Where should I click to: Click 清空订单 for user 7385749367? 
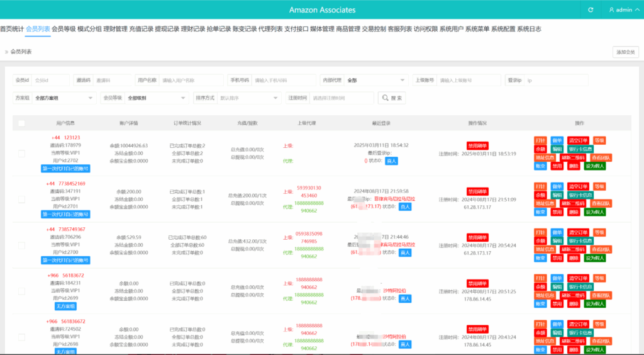point(578,232)
